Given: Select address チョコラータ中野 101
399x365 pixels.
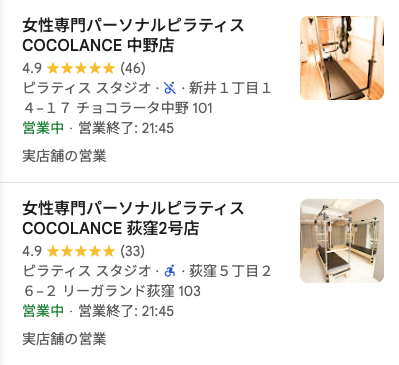Looking at the screenshot, I should [x=145, y=108].
